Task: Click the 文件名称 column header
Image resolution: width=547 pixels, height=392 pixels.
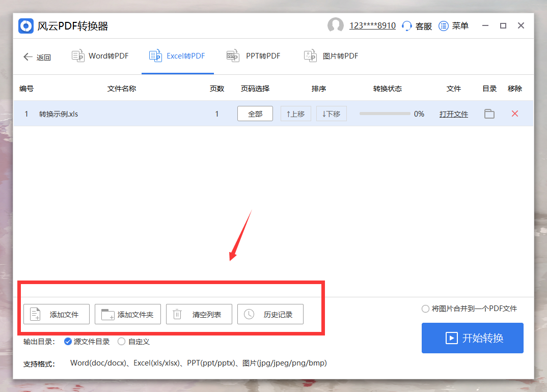Action: [x=122, y=89]
